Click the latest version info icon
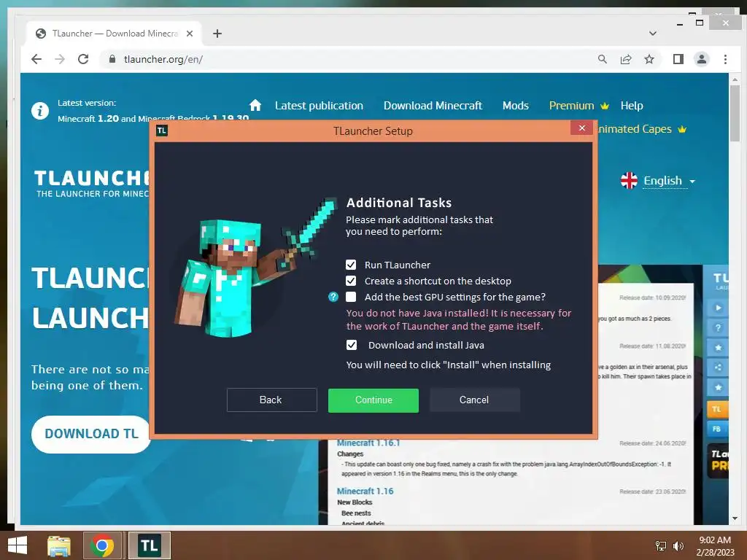The width and height of the screenshot is (747, 560). coord(40,111)
